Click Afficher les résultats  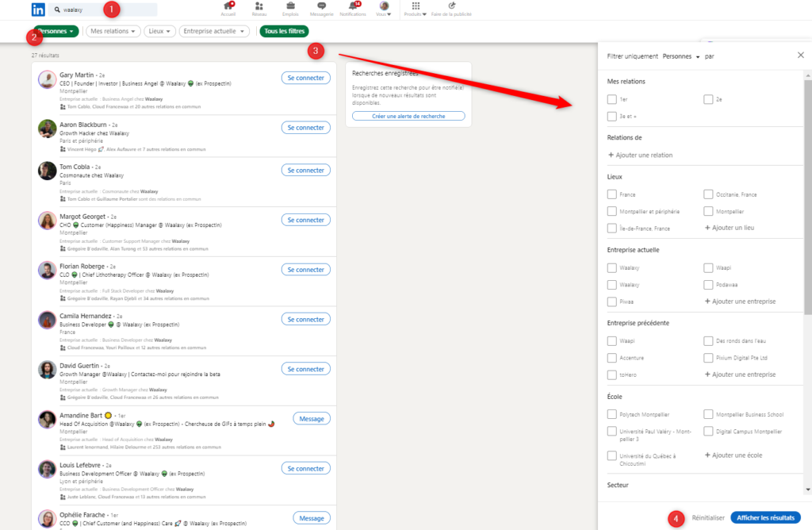tap(765, 517)
